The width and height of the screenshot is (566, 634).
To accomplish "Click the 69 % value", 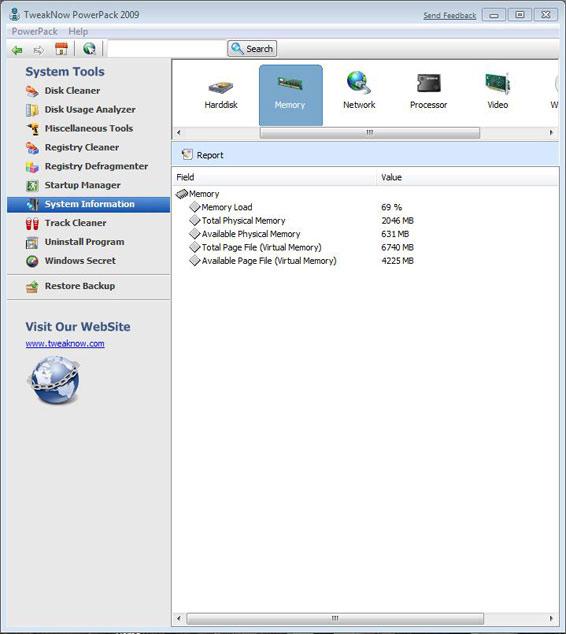I will pos(391,207).
